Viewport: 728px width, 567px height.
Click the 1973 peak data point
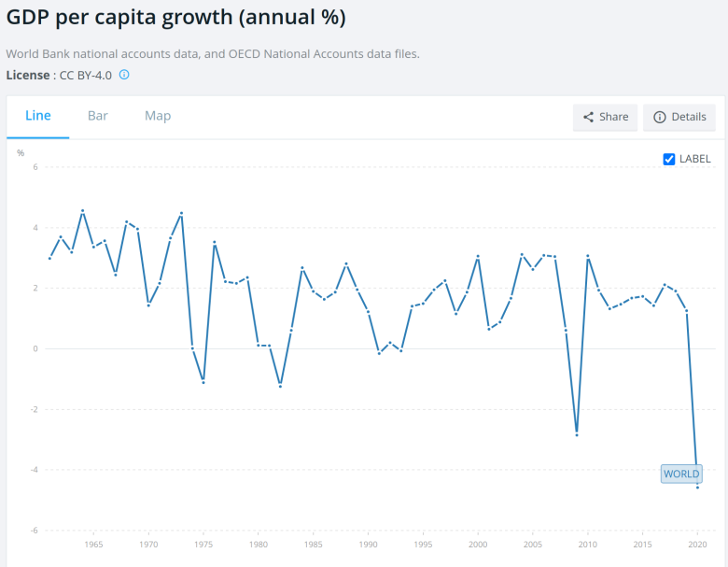click(x=182, y=213)
